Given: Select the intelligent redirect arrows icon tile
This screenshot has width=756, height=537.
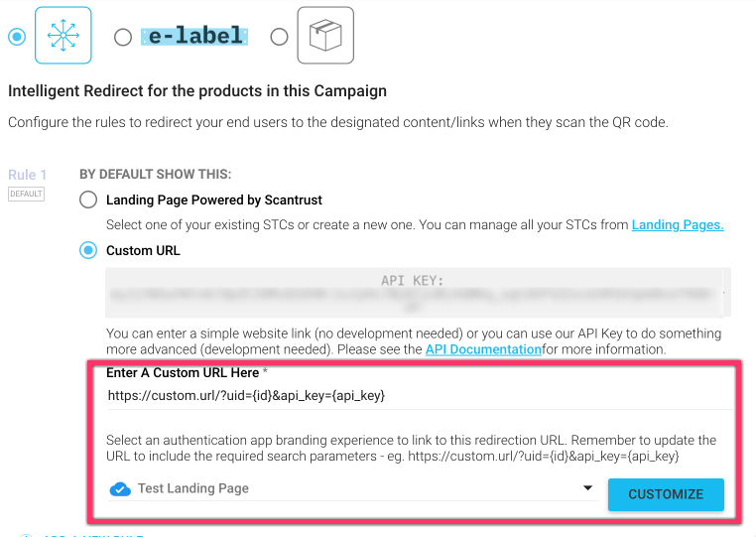Looking at the screenshot, I should tap(63, 35).
